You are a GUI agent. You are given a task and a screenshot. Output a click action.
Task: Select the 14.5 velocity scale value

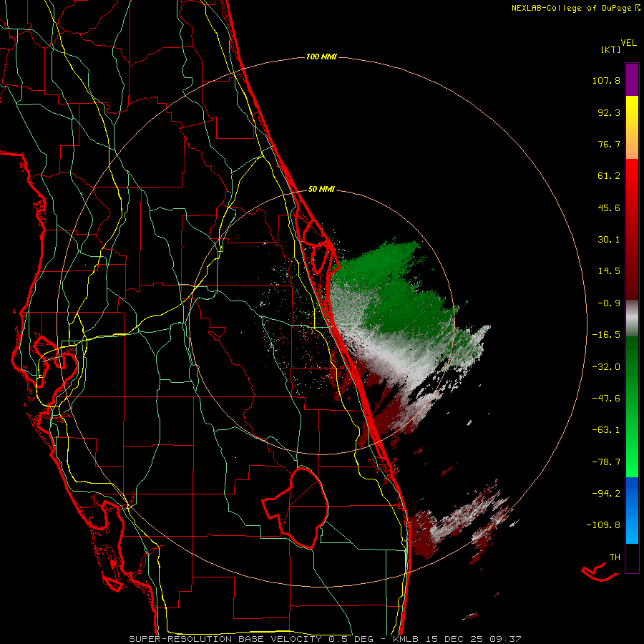[x=609, y=271]
